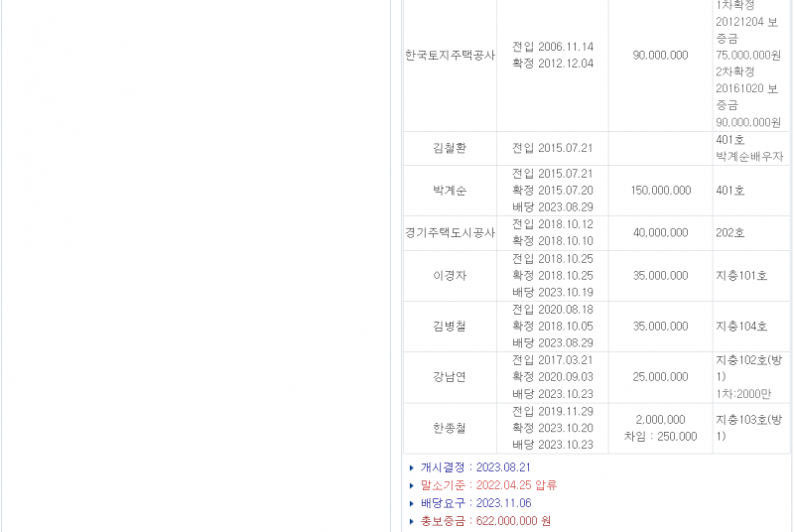Click the arrow bullet beside 총보증금
Viewport: 794px width, 532px height.
coord(412,521)
